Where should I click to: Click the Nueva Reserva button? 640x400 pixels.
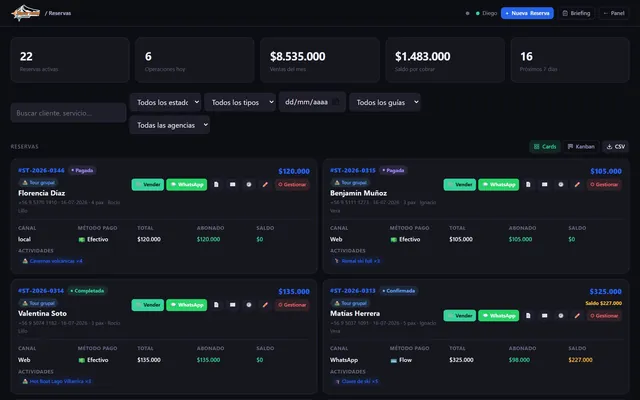(527, 13)
